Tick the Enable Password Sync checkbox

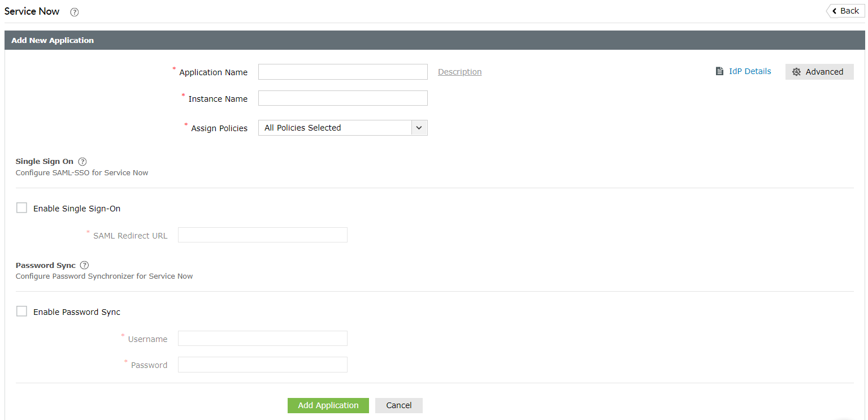pyautogui.click(x=21, y=311)
